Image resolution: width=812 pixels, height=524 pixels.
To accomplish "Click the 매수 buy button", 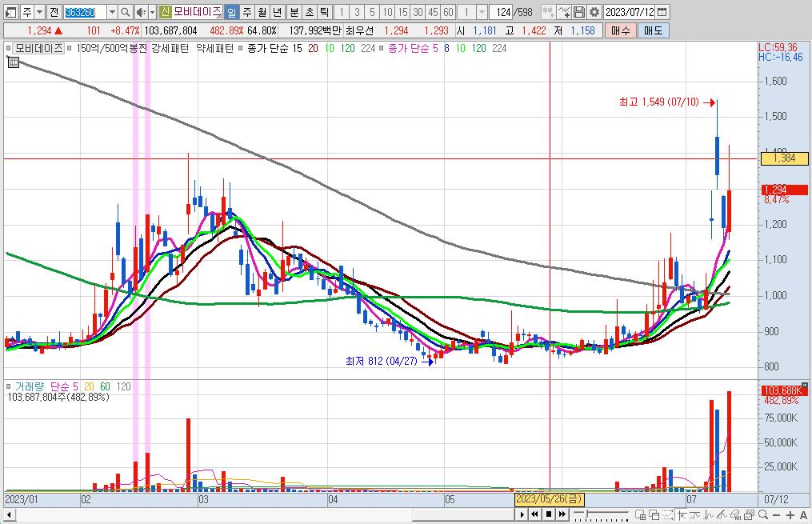I will pyautogui.click(x=621, y=30).
